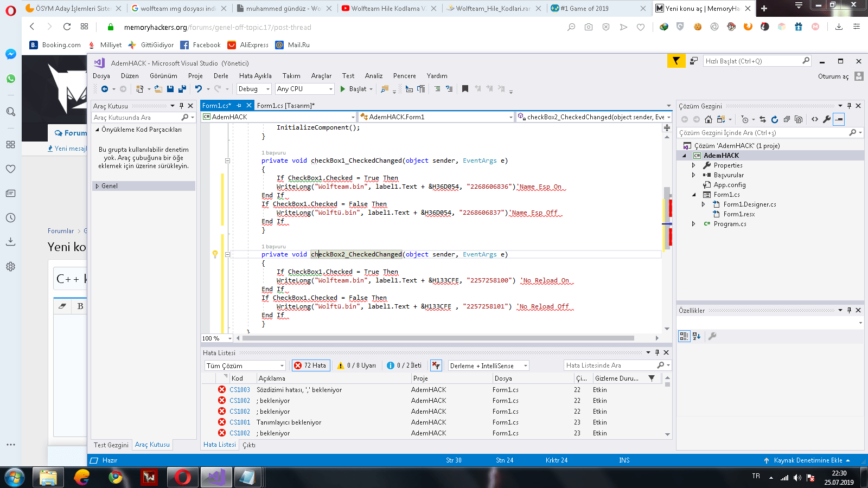Click the wrench Property Pages icon in Özellikler

coord(712,336)
